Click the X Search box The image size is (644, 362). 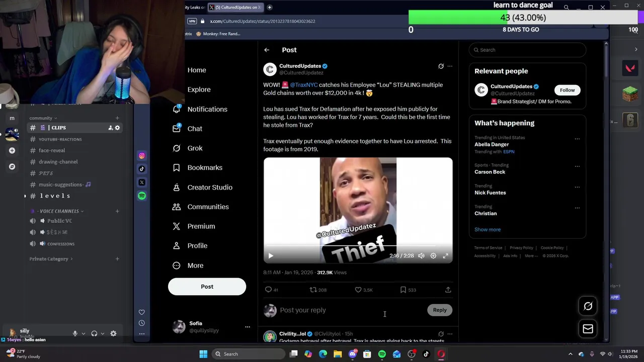click(x=527, y=50)
